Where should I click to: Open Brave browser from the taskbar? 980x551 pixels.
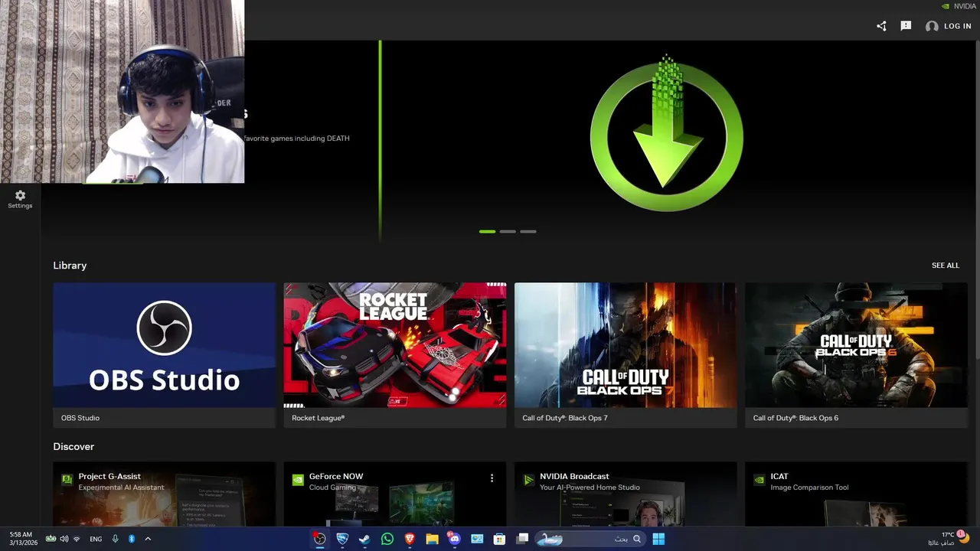point(410,539)
